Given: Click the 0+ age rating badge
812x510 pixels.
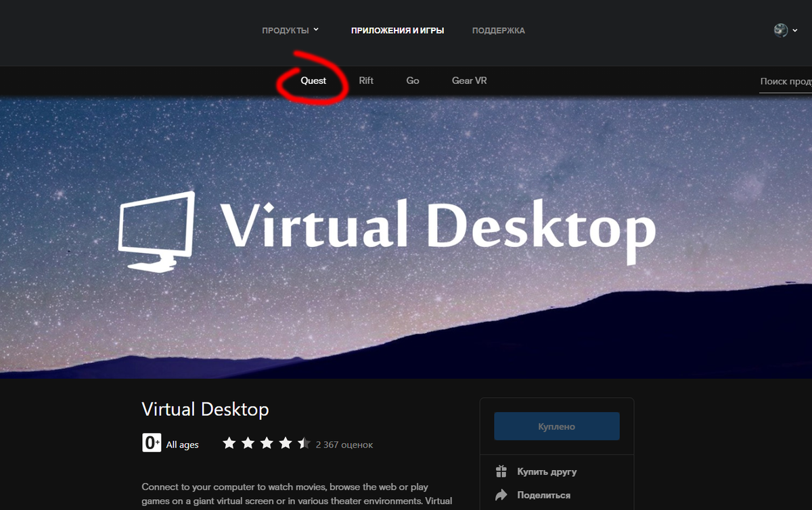Looking at the screenshot, I should click(152, 443).
